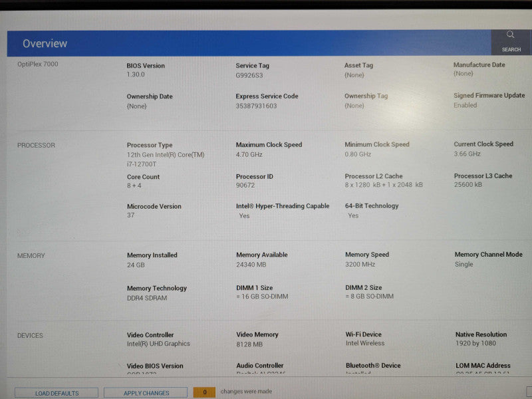The image size is (532, 399).
Task: Select Memory Channel Mode Single value
Action: pos(464,264)
